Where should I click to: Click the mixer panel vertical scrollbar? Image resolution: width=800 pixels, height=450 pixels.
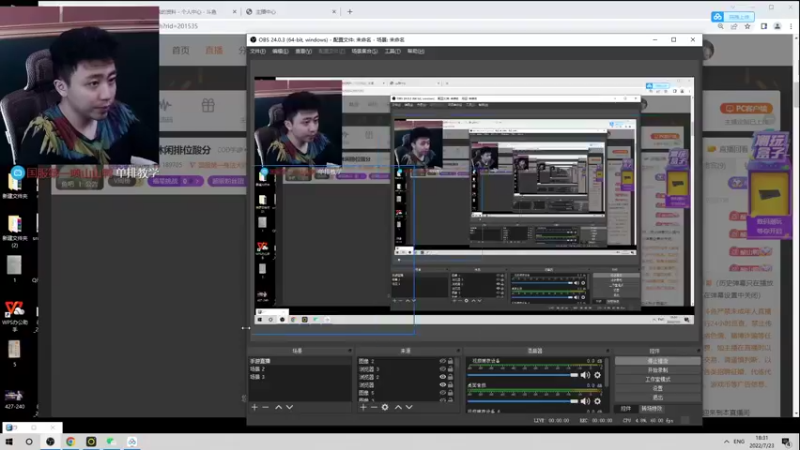pos(607,372)
